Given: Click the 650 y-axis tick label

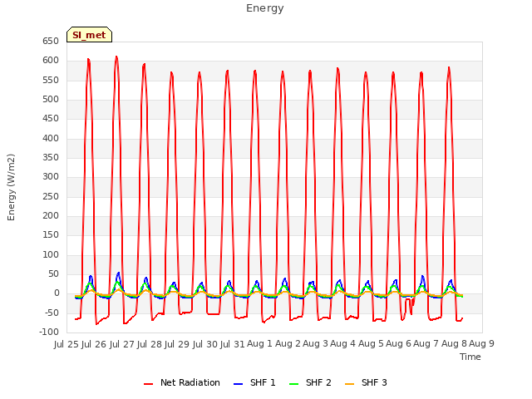Looking at the screenshot, I should [x=51, y=42].
